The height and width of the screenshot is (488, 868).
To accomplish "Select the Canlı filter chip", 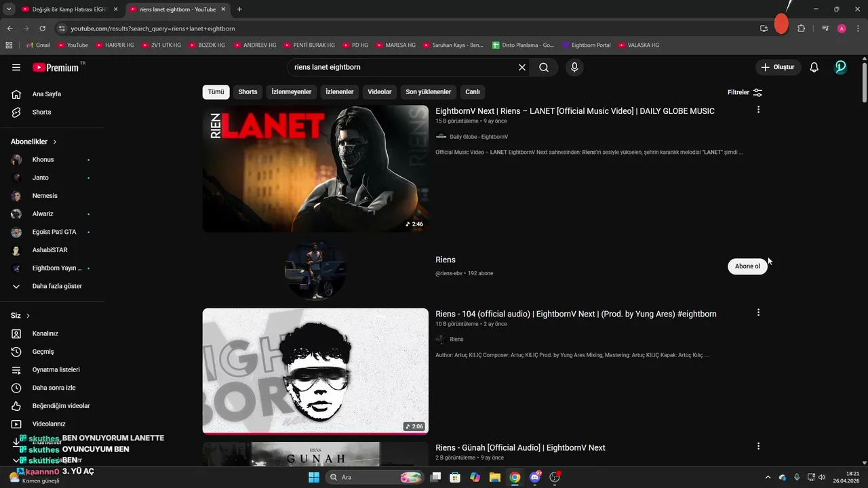I will (473, 92).
